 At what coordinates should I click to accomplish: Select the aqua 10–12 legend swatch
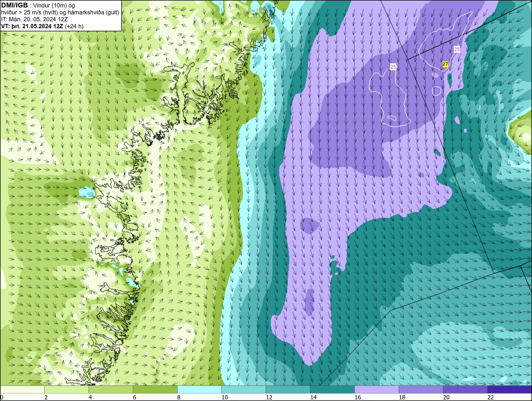pyautogui.click(x=244, y=389)
